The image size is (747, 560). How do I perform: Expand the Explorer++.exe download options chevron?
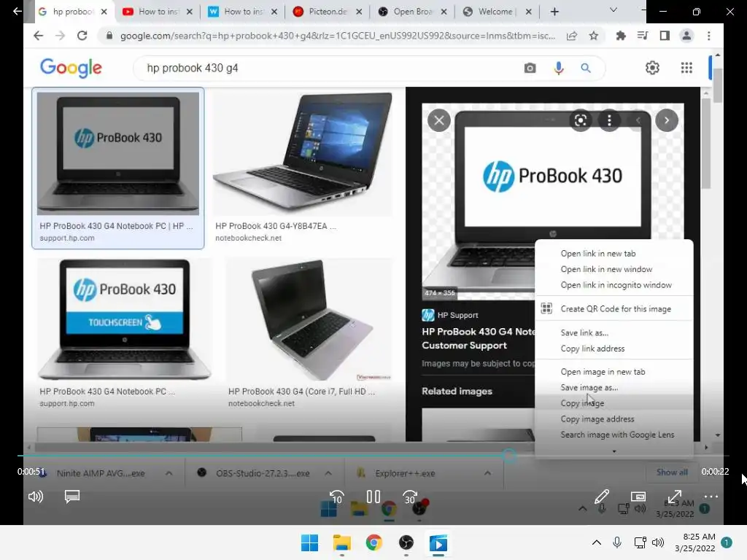click(487, 473)
